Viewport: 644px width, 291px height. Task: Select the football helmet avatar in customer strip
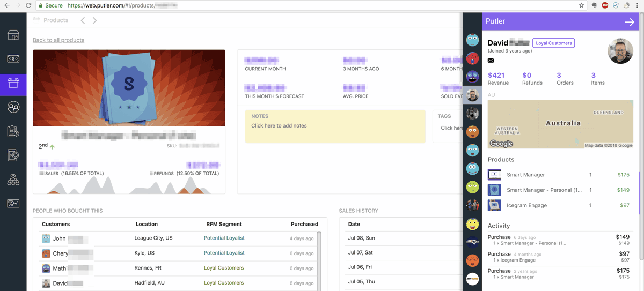472,242
